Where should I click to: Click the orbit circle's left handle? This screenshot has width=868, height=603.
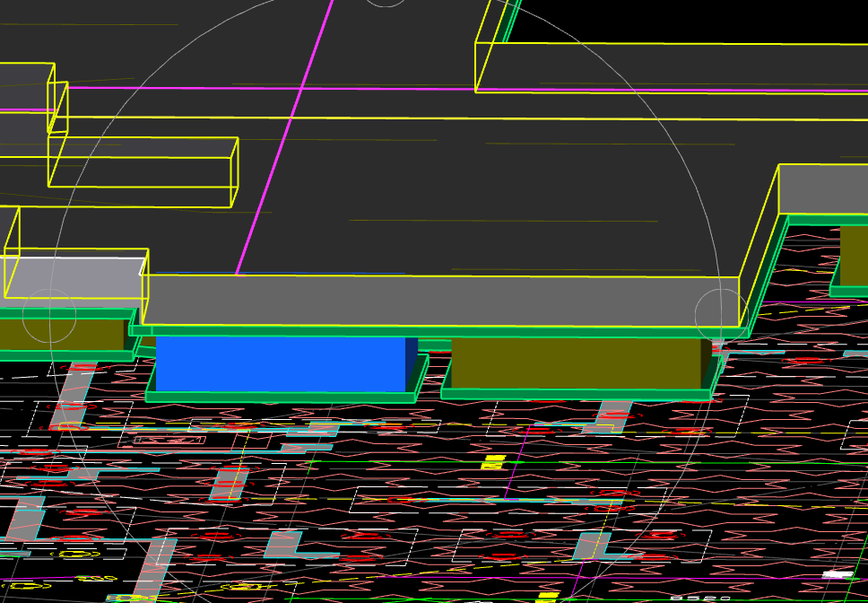(49, 315)
